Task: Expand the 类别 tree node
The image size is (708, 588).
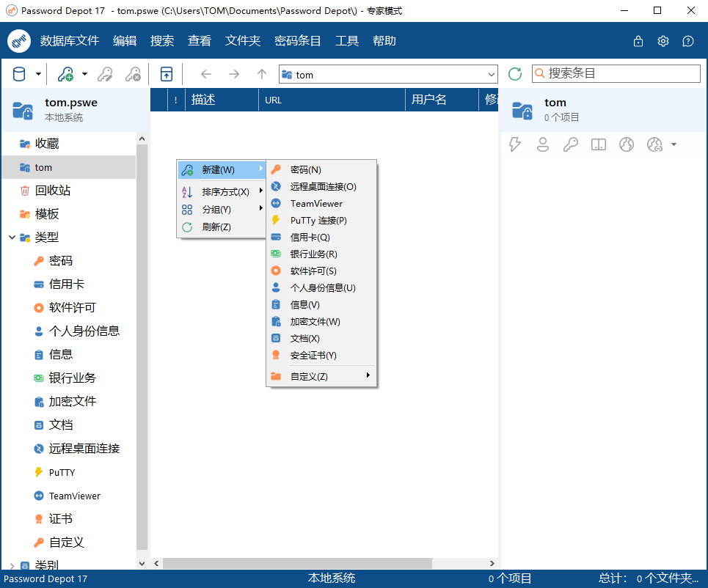Action: pyautogui.click(x=12, y=566)
